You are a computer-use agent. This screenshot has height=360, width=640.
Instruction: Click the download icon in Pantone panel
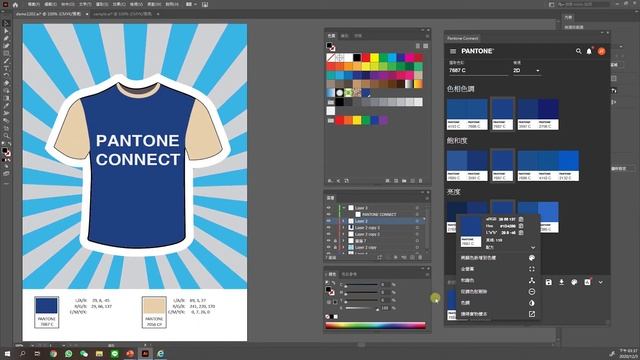point(562,282)
